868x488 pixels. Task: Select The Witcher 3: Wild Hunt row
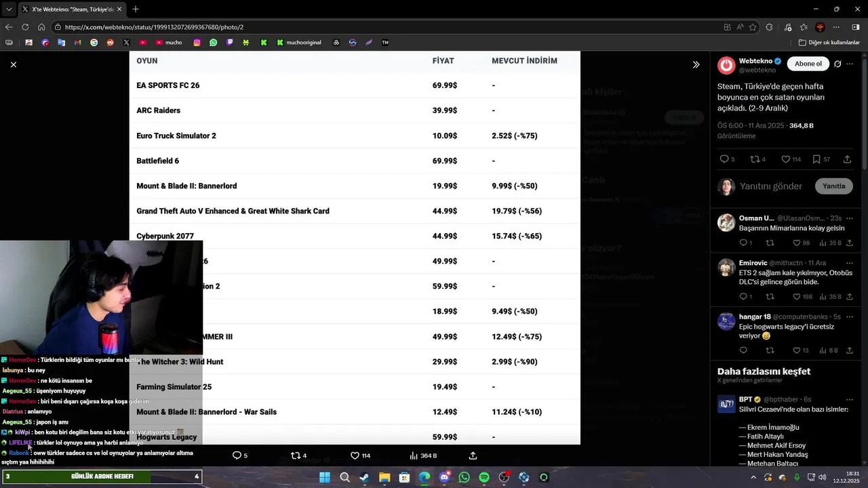(355, 362)
